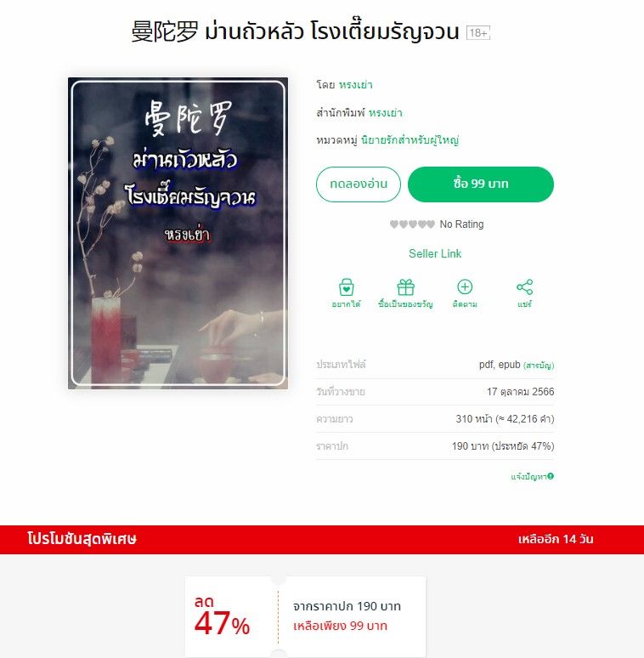The height and width of the screenshot is (658, 644).
Task: Open publisher หรงเย่า link next to สำนักพิมพ์
Action: (x=386, y=112)
